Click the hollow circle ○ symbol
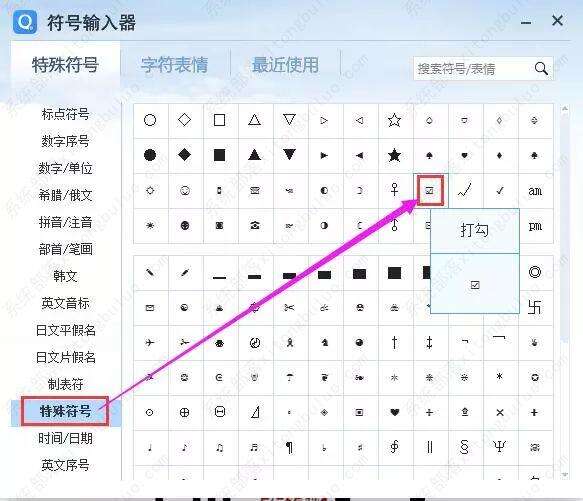583x501 pixels. pos(150,120)
